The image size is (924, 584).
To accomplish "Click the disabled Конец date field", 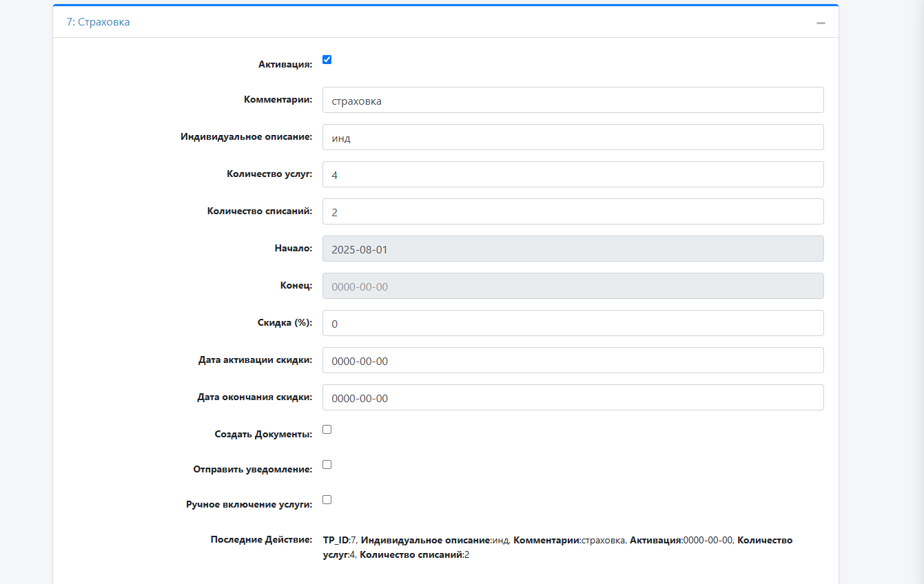I will pos(573,286).
